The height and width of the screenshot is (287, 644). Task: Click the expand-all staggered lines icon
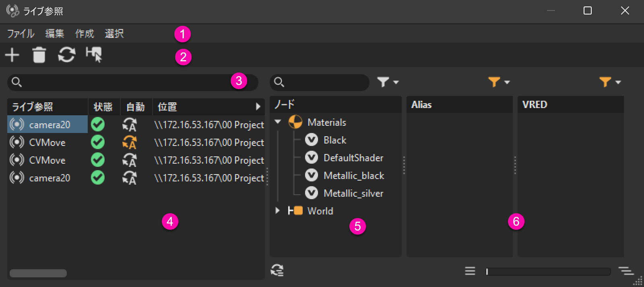(626, 271)
